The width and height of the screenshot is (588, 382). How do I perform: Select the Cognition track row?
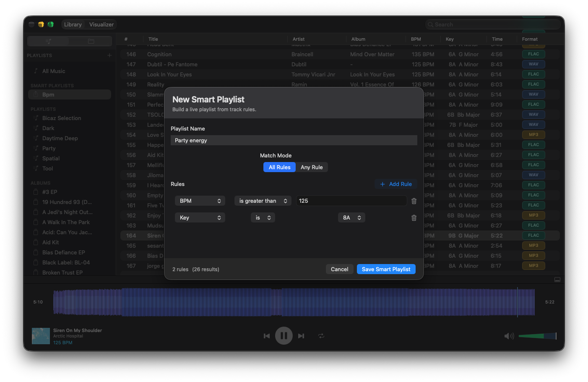coord(340,54)
